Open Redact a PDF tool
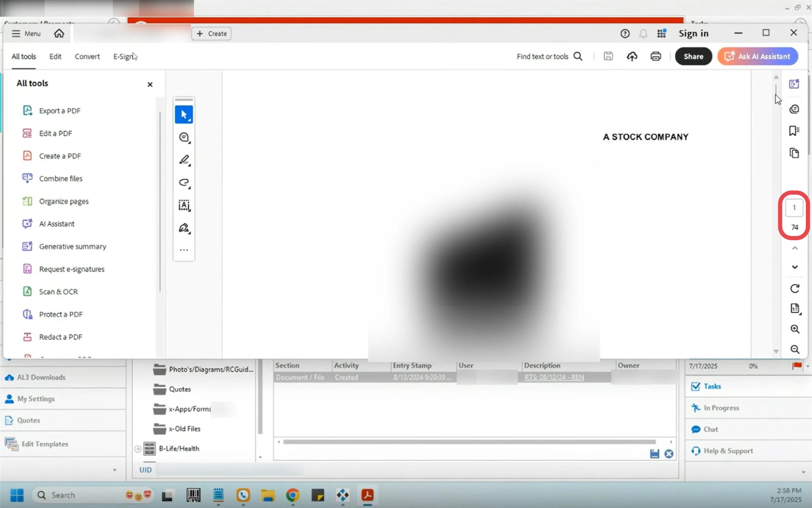This screenshot has width=812, height=508. (x=52, y=337)
